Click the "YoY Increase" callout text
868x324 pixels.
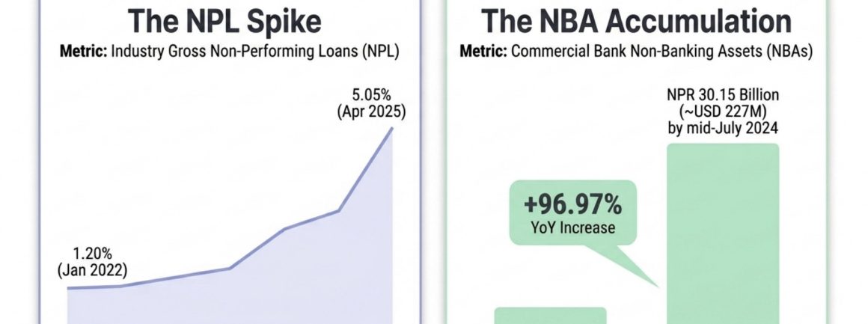[x=572, y=227]
